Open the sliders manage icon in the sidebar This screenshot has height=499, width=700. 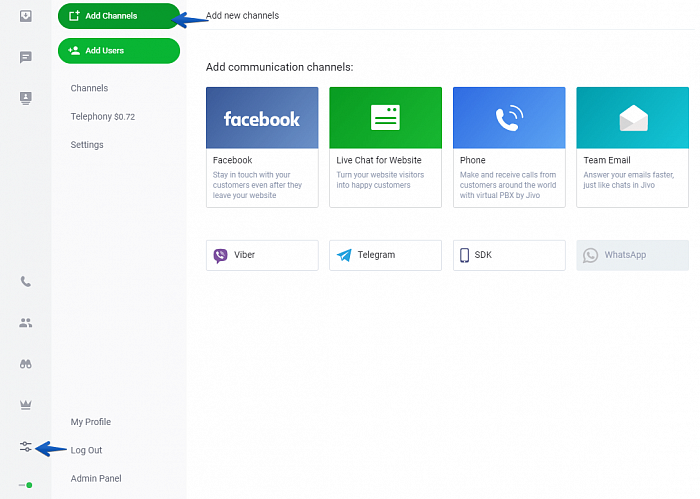25,446
